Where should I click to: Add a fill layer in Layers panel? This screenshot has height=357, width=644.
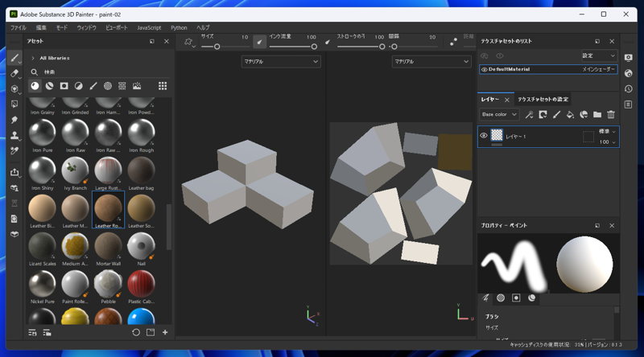click(x=570, y=115)
